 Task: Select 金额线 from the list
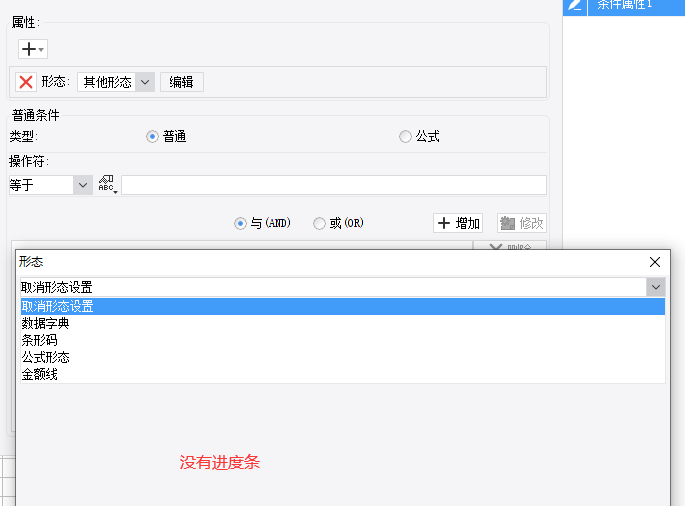point(343,374)
